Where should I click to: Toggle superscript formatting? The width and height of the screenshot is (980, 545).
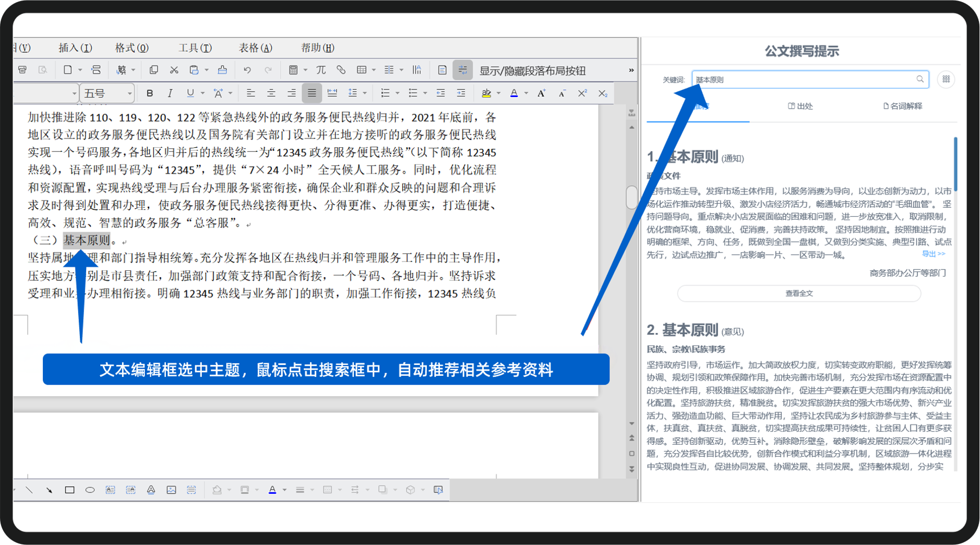(x=582, y=93)
